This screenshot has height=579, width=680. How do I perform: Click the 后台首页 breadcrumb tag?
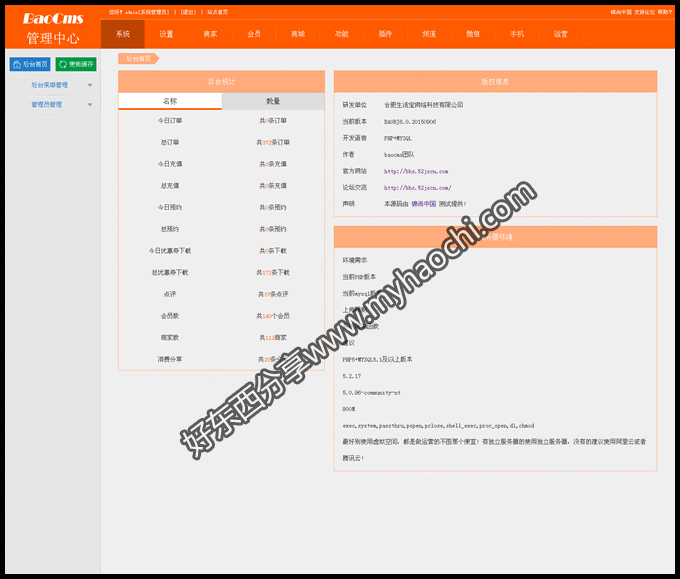(138, 59)
